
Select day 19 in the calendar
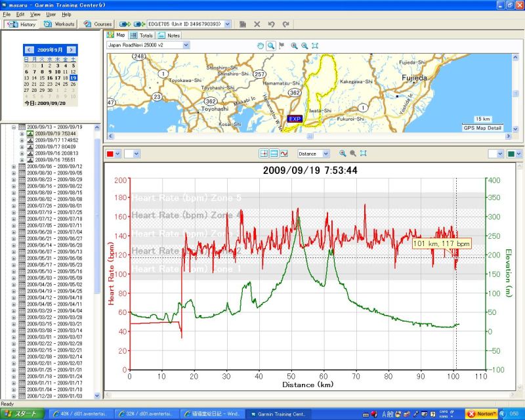tap(73, 77)
